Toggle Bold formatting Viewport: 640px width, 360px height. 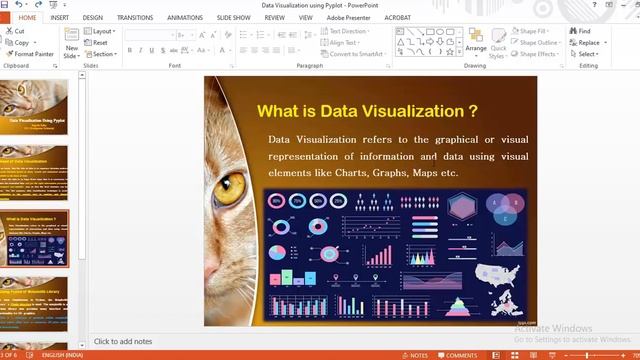click(130, 50)
